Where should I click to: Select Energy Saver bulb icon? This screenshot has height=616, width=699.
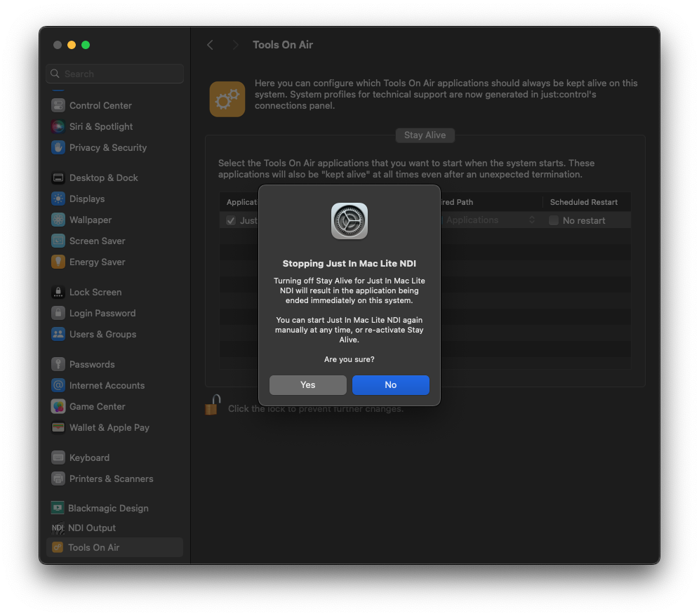click(x=58, y=262)
